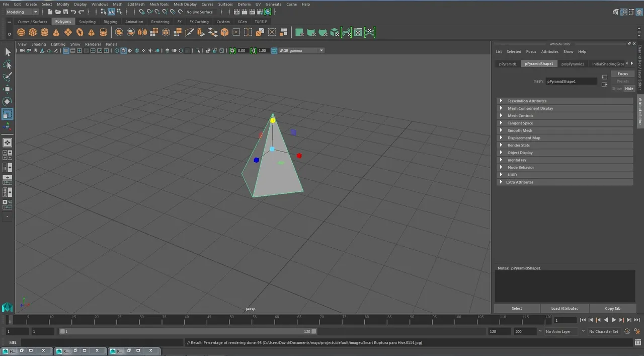Create a polygon pyramid from shelf
The height and width of the screenshot is (356, 644).
(91, 32)
